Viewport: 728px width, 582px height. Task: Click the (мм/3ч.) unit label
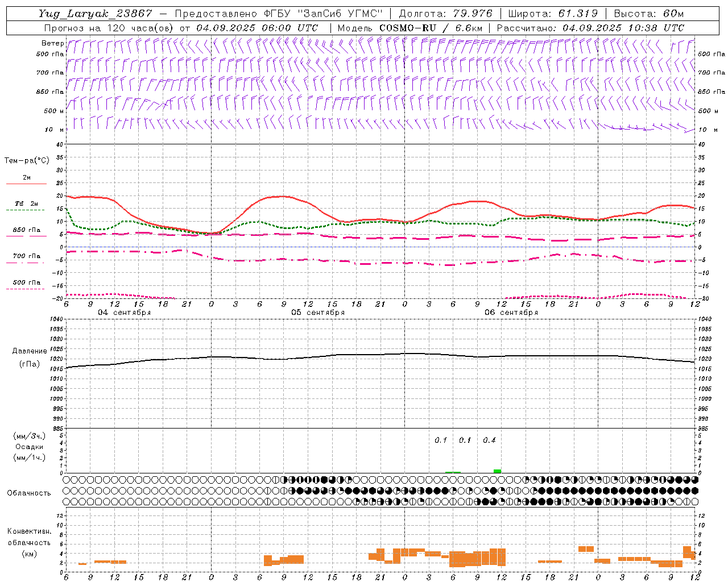tap(30, 436)
